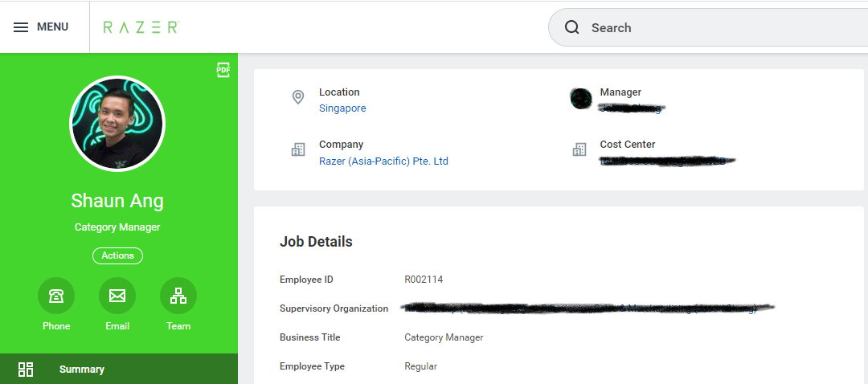Click the Company label
The height and width of the screenshot is (384, 868).
pos(341,145)
